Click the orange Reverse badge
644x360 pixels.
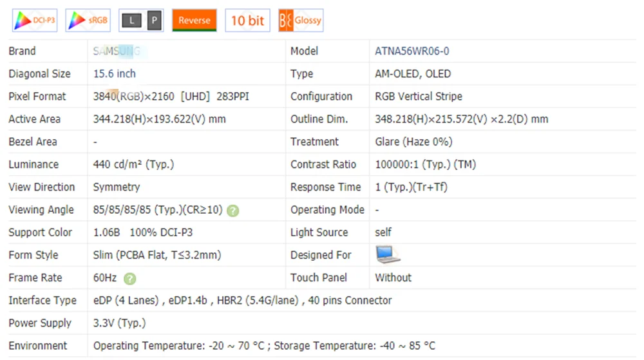(x=194, y=21)
